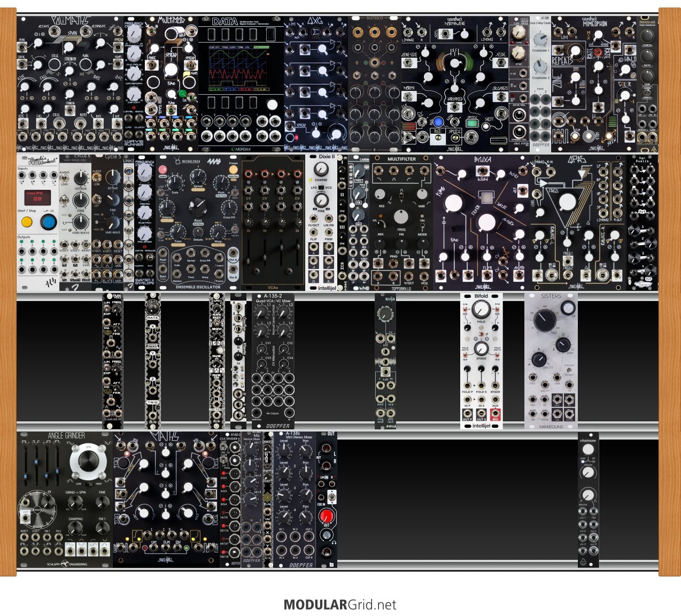Click the OCTAVE knob on white Cycle 5 module

point(81,179)
